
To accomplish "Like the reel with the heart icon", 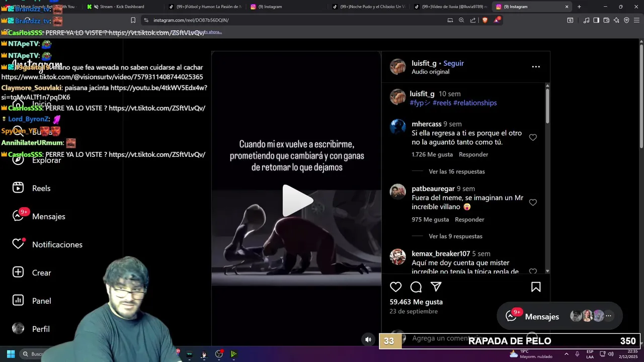I will pos(396,287).
